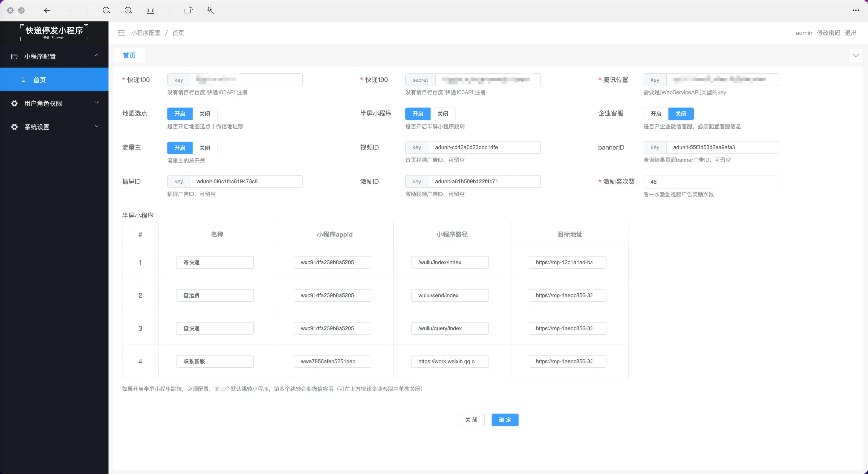868x474 pixels.
Task: Click the 小程序路径 column header
Action: coord(452,234)
